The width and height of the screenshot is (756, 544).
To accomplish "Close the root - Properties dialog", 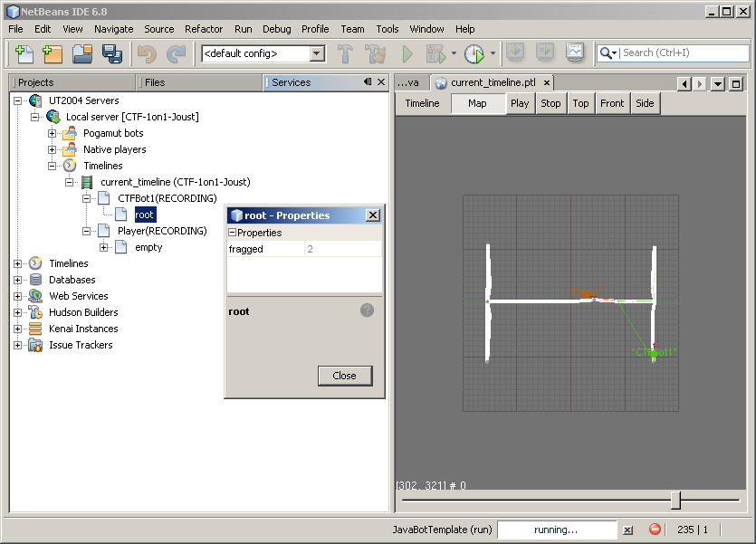I will (373, 215).
